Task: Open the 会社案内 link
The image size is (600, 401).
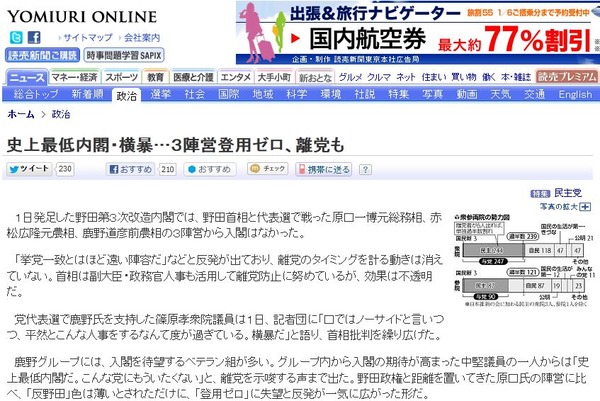Action: (x=142, y=37)
